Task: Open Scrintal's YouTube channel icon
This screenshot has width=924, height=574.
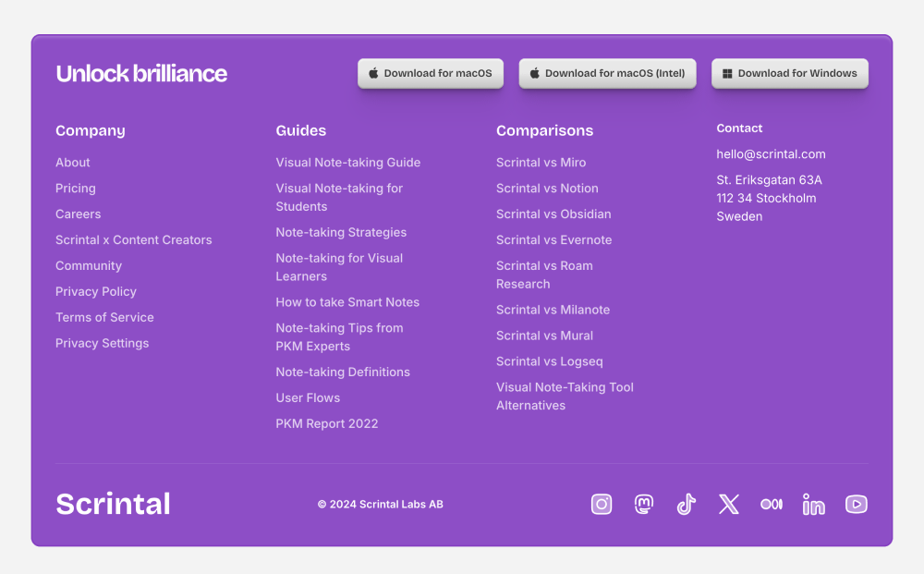Action: point(857,504)
